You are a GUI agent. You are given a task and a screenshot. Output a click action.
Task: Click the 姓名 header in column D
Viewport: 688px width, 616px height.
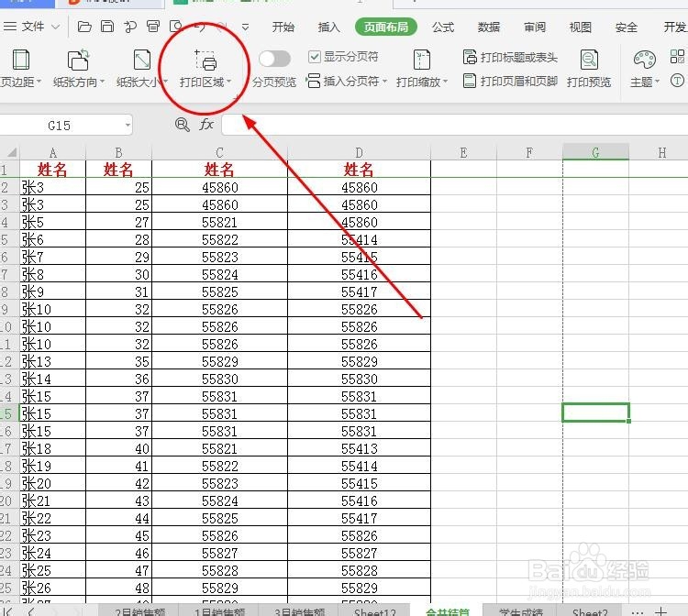click(359, 170)
